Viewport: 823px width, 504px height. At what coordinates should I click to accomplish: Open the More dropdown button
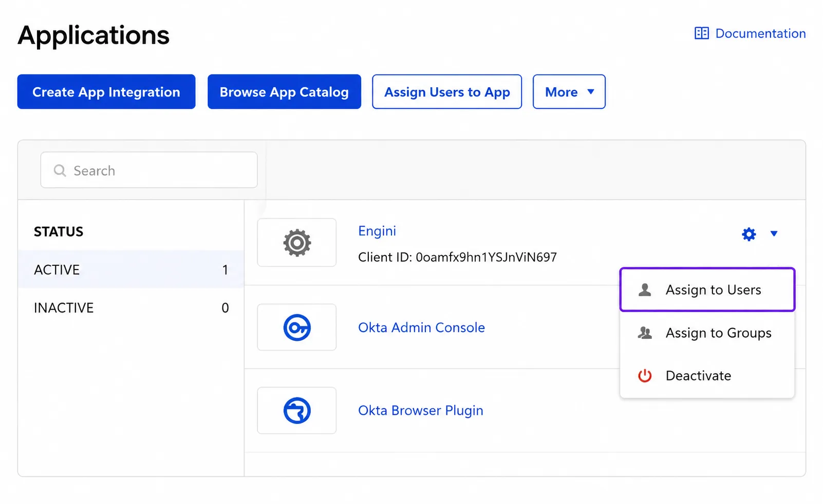(569, 92)
